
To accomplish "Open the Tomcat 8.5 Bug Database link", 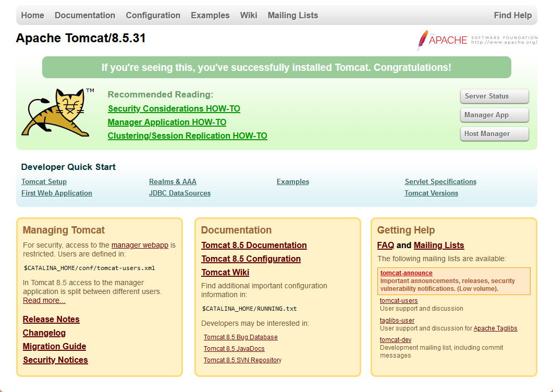I will click(x=240, y=337).
